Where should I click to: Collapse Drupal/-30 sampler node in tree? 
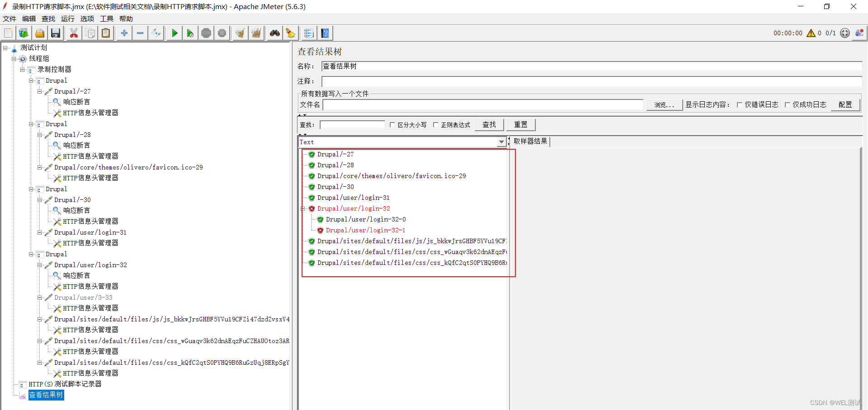40,200
